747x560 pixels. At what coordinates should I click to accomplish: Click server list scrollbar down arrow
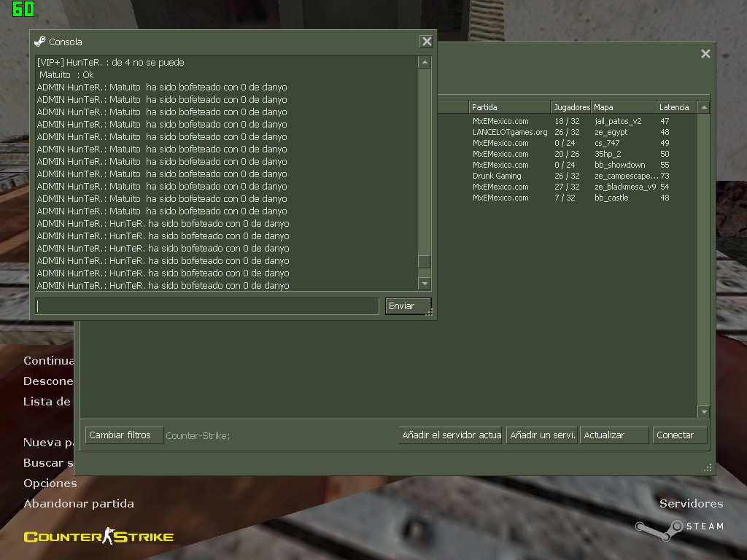704,411
